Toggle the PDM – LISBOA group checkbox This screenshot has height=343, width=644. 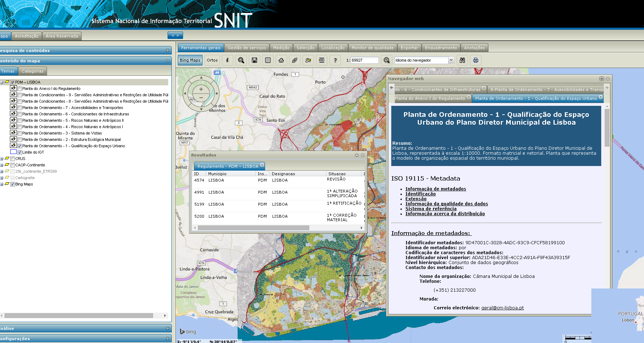12,82
